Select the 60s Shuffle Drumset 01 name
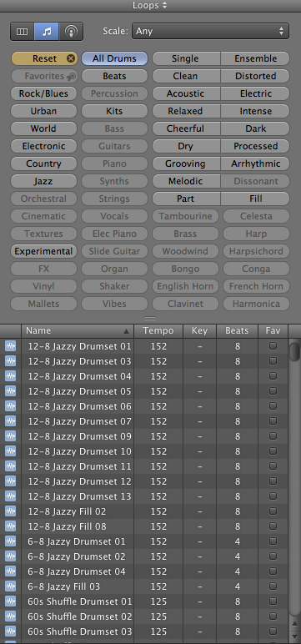Viewport: 301px width, 644px height. (x=80, y=601)
